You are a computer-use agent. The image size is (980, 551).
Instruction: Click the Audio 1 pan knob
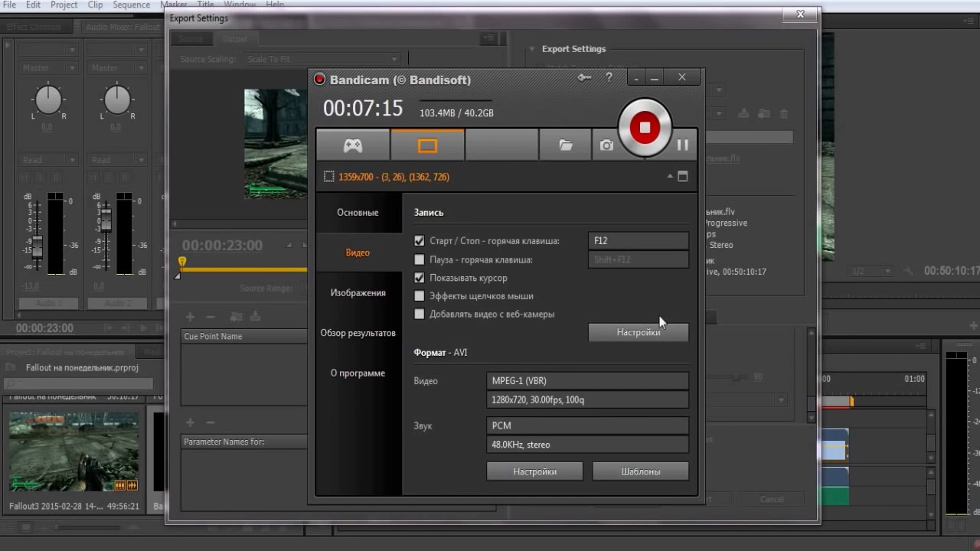47,99
